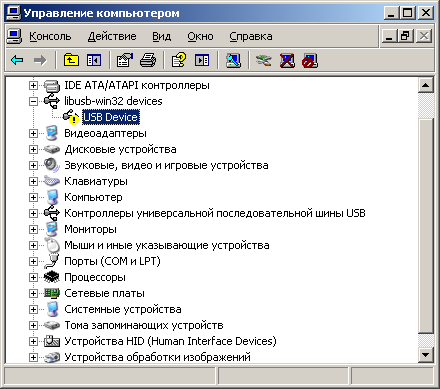
Task: Open the Консоль menu
Action: pyautogui.click(x=50, y=36)
